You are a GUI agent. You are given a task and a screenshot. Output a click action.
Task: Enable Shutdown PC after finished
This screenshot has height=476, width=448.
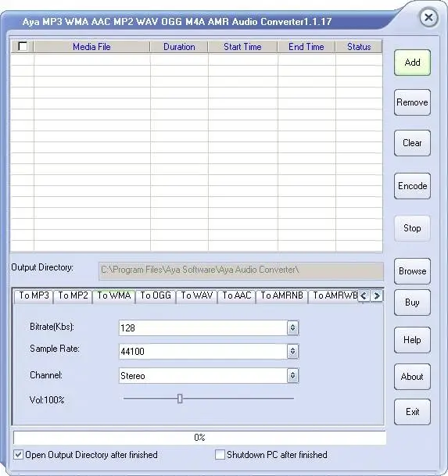pyautogui.click(x=220, y=455)
